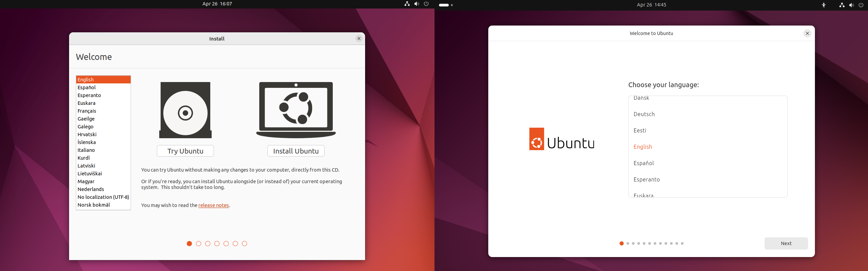The width and height of the screenshot is (868, 271).
Task: Open accessibility icon in right top bar
Action: [824, 5]
